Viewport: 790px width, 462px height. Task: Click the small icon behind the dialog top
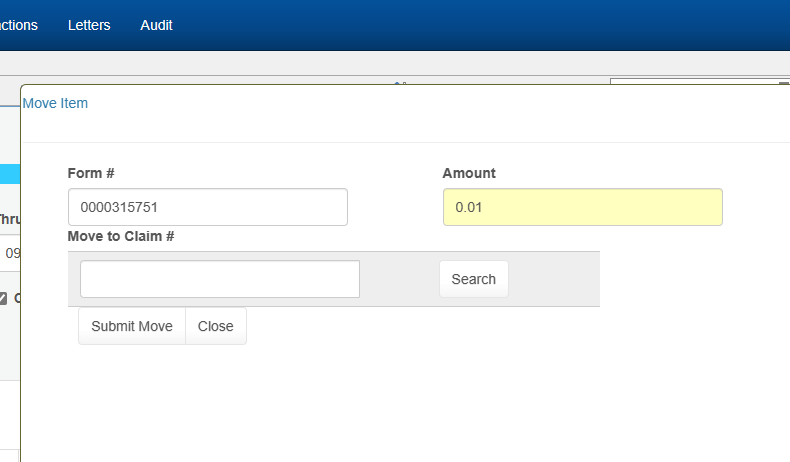[399, 83]
